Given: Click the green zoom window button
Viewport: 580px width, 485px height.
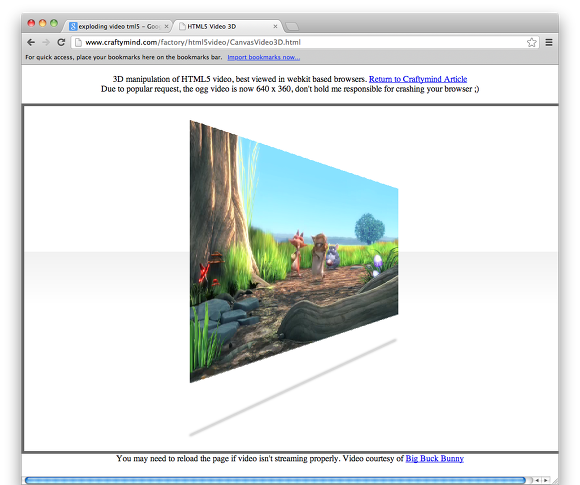Looking at the screenshot, I should coord(54,23).
